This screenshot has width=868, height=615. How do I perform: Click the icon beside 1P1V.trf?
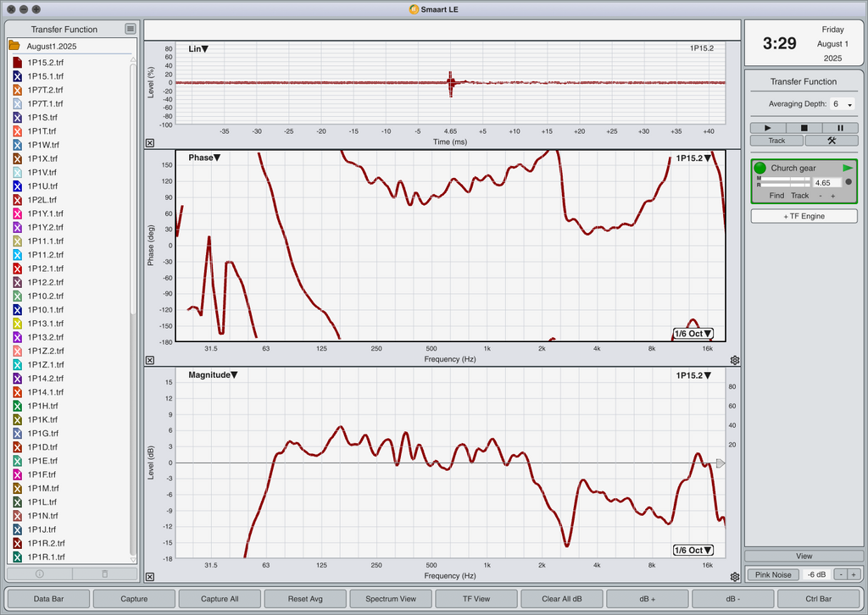coord(17,173)
